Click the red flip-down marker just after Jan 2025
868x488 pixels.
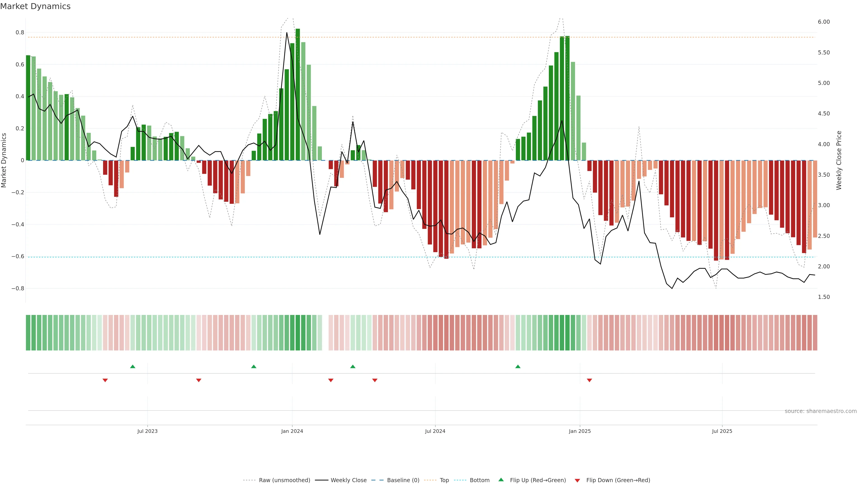pos(589,380)
